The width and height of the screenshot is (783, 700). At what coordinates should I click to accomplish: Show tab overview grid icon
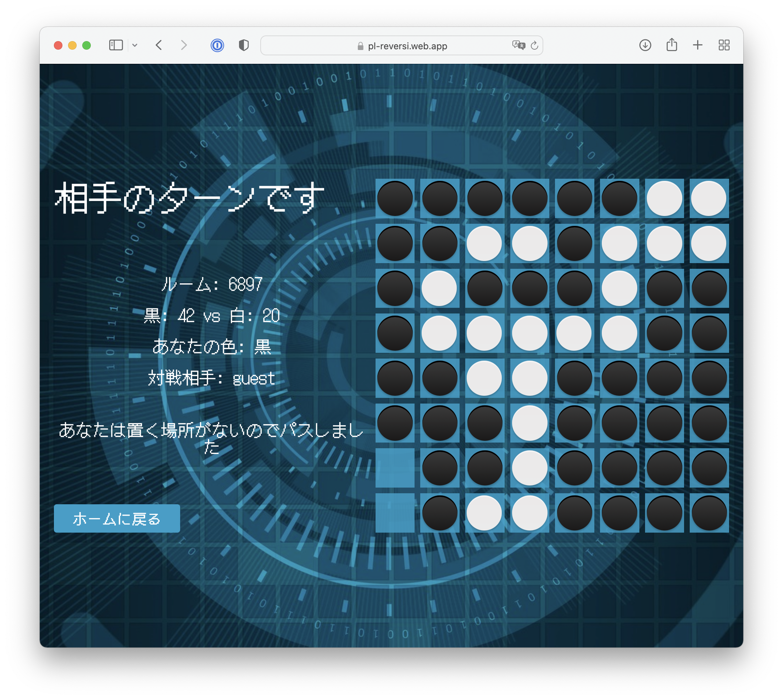[724, 45]
